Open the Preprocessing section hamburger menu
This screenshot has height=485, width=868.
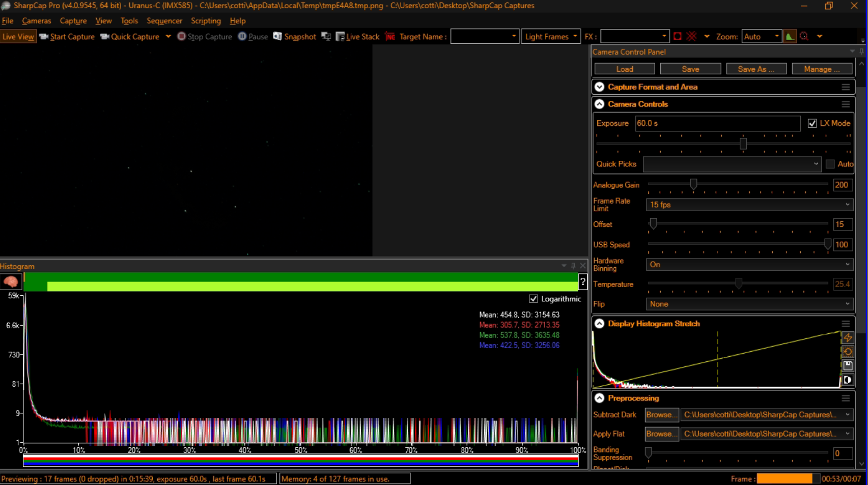846,398
